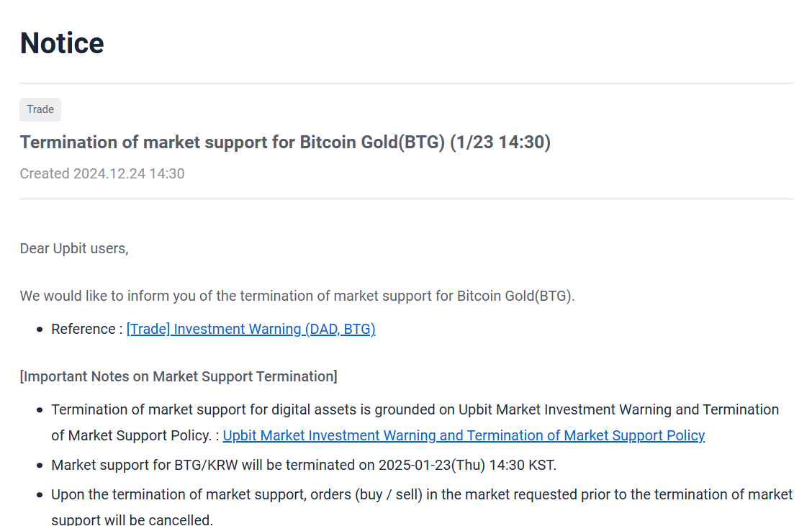Click the Bitcoin Gold termination notice title

point(285,142)
